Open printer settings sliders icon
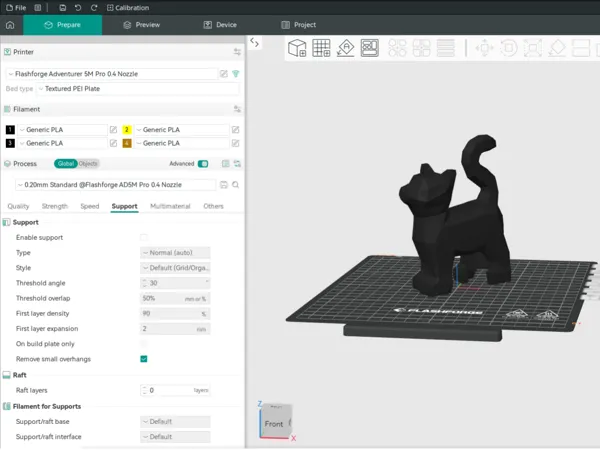The image size is (600, 450). [237, 52]
